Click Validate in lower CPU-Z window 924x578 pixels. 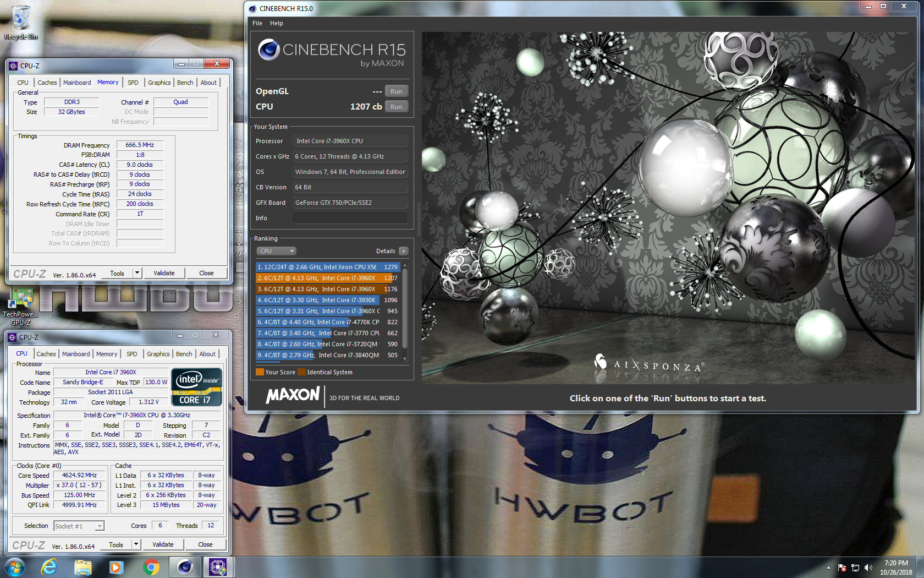tap(163, 544)
